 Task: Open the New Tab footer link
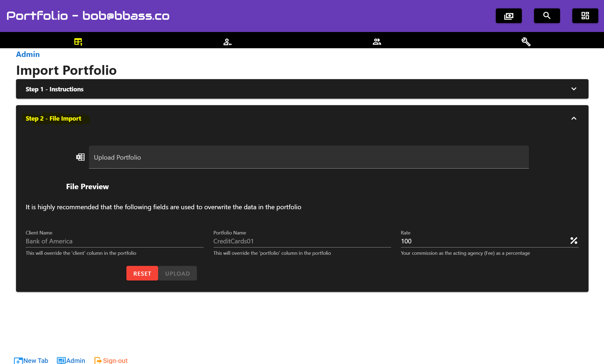point(31,360)
